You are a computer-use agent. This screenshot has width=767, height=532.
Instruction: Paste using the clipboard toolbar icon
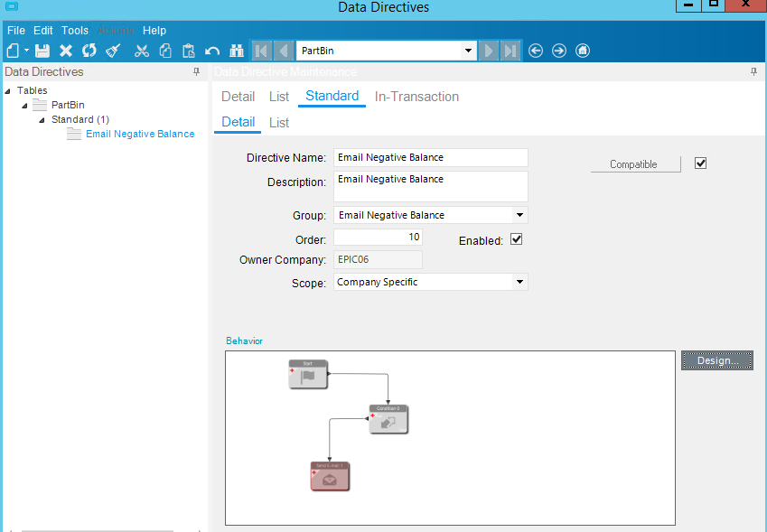coord(188,51)
